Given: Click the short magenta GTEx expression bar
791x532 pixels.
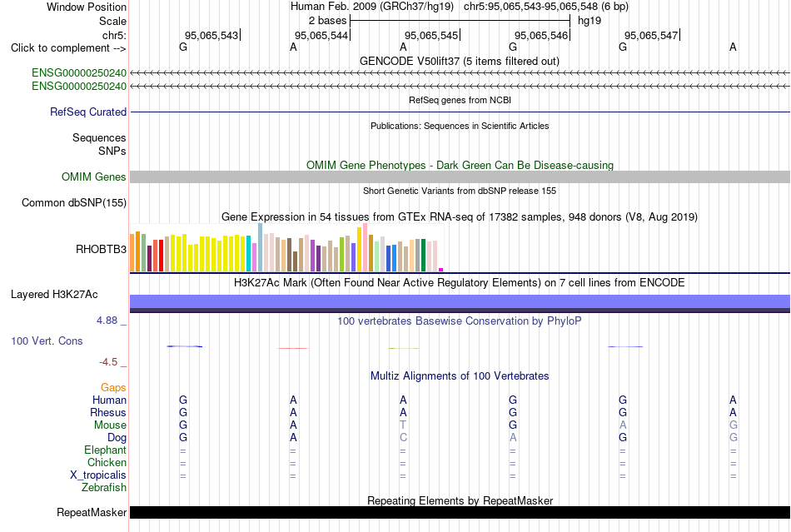Looking at the screenshot, I should 441,270.
